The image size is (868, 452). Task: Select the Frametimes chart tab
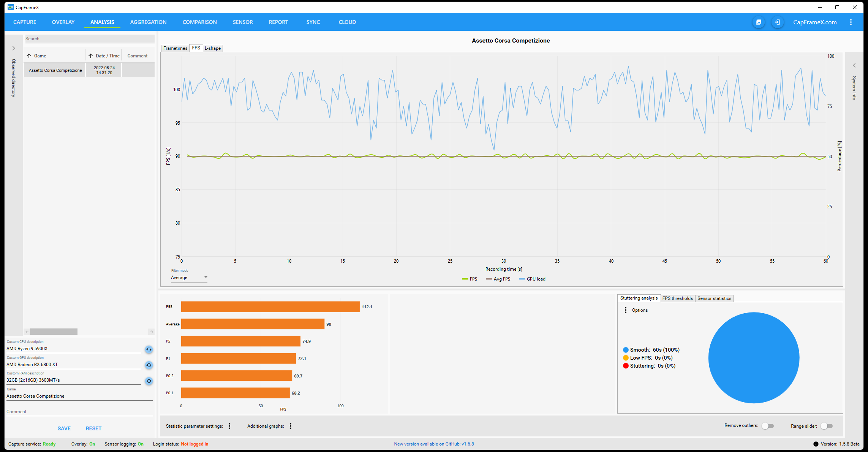pos(175,48)
